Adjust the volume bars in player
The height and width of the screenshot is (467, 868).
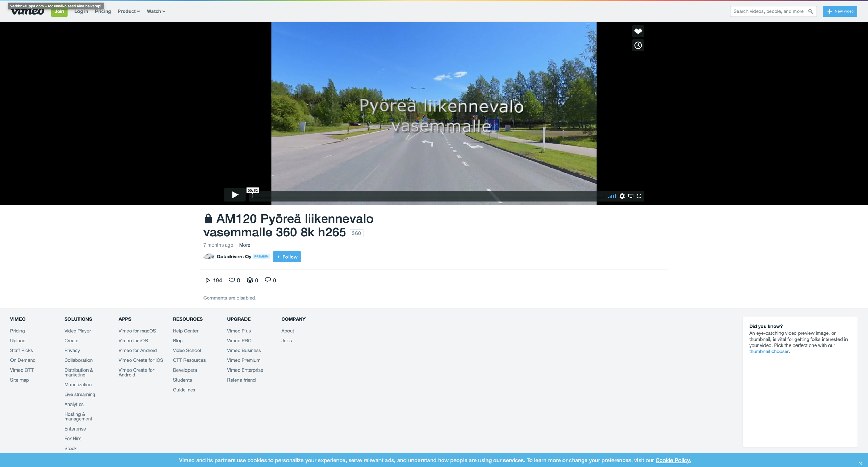point(611,196)
